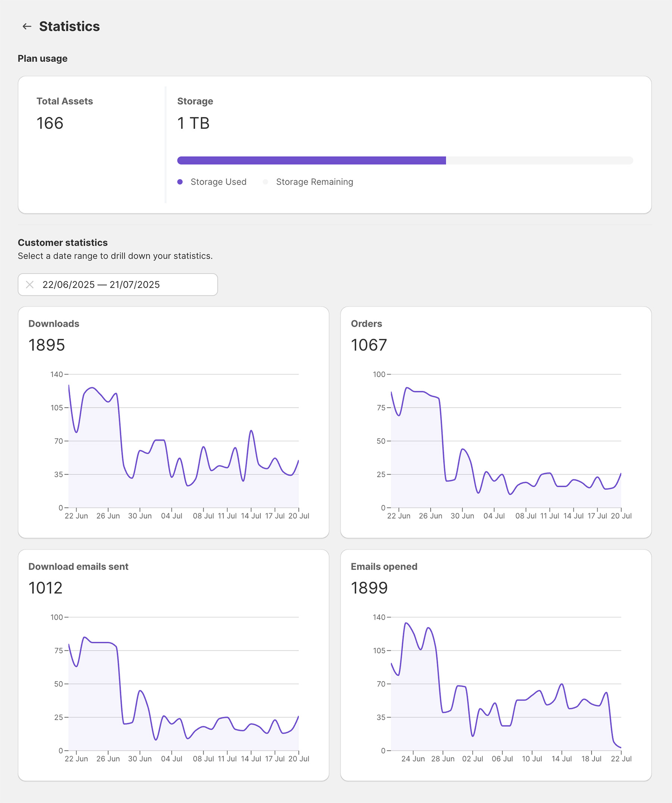Select the Download emails sent total 1012
The height and width of the screenshot is (803, 672).
(45, 588)
